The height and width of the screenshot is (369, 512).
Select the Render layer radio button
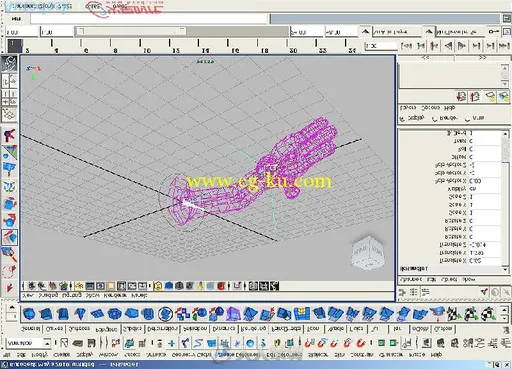tap(435, 118)
